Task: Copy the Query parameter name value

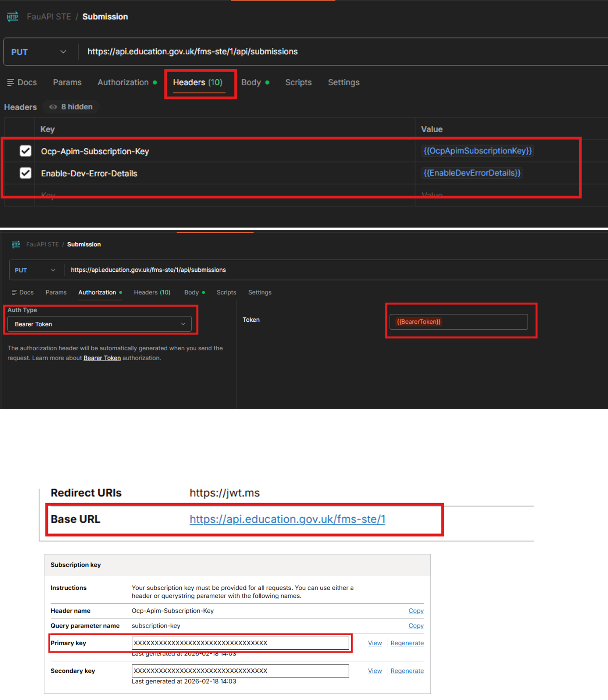Action: click(416, 626)
